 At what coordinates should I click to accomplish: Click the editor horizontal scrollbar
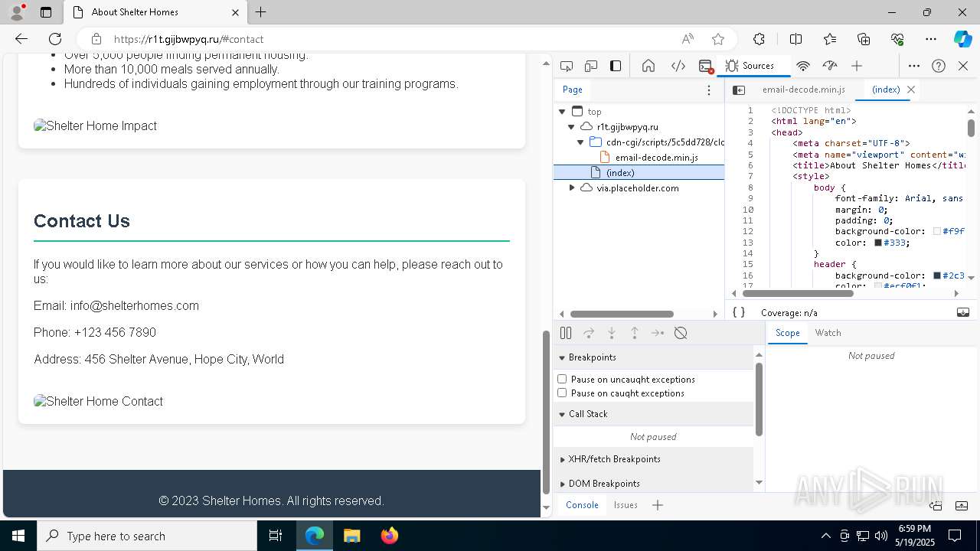point(799,293)
